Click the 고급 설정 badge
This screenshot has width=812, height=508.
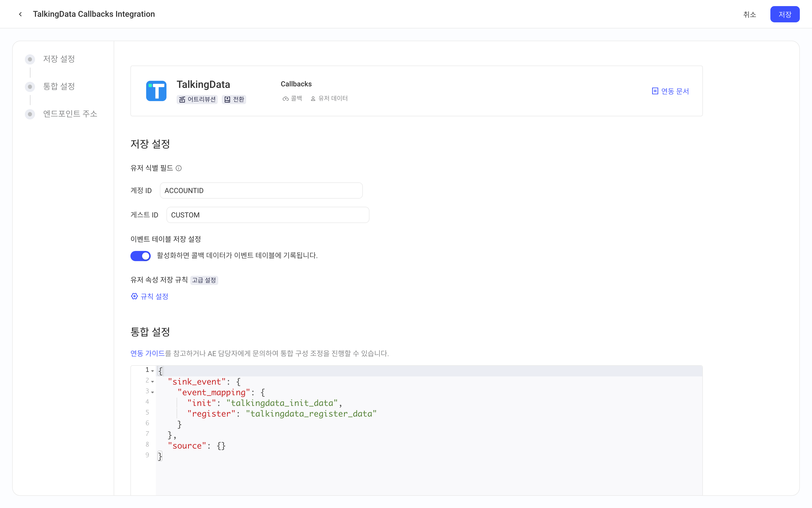coord(204,280)
